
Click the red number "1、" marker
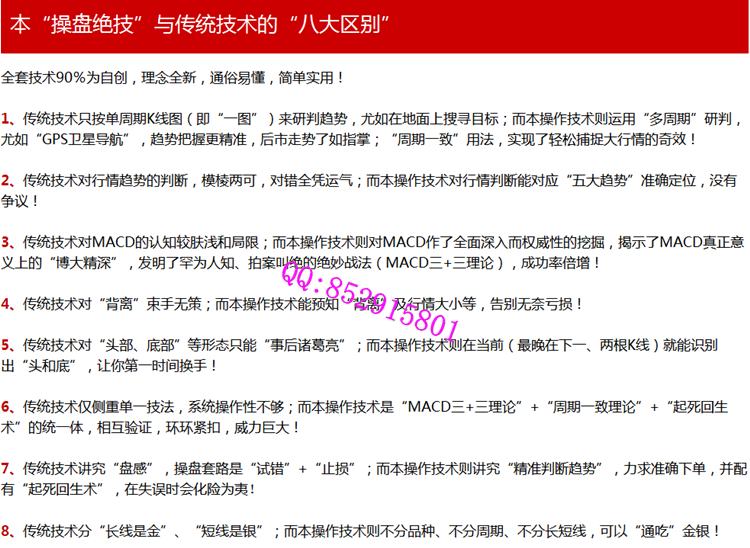point(10,116)
